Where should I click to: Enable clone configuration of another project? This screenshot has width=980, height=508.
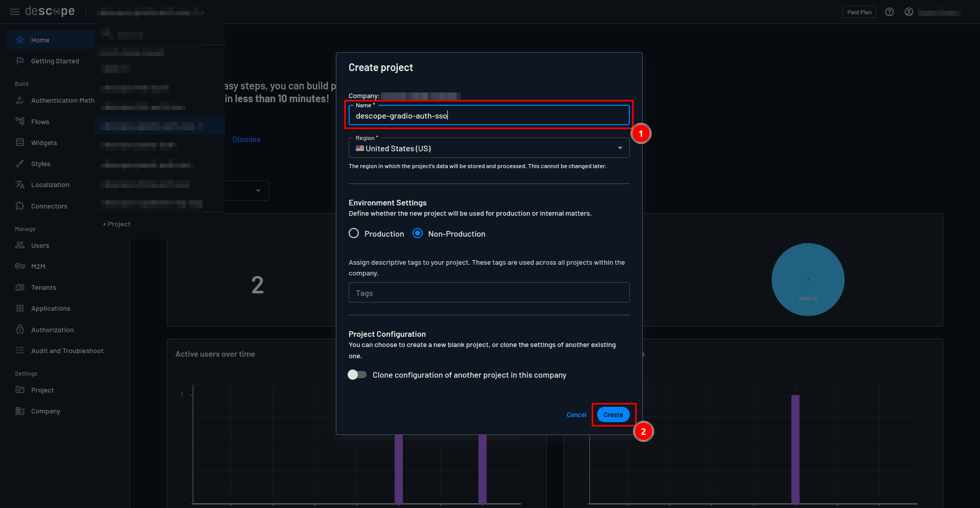coord(357,375)
